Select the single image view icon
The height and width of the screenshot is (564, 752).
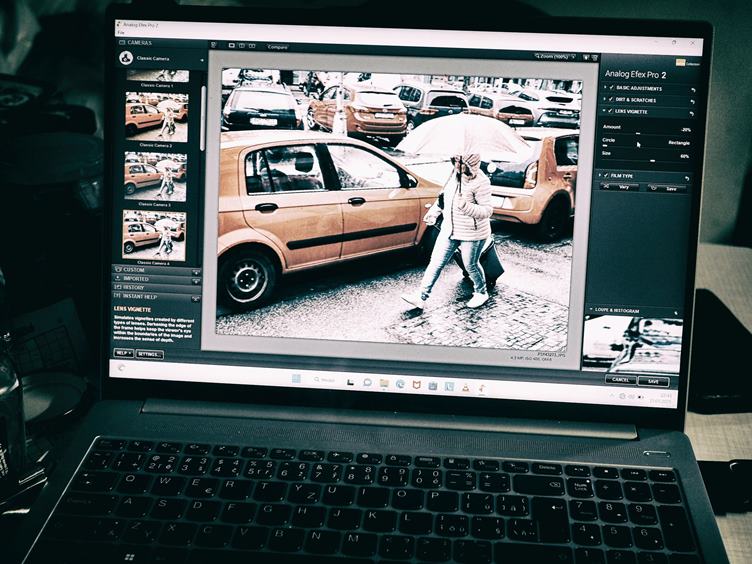click(232, 46)
